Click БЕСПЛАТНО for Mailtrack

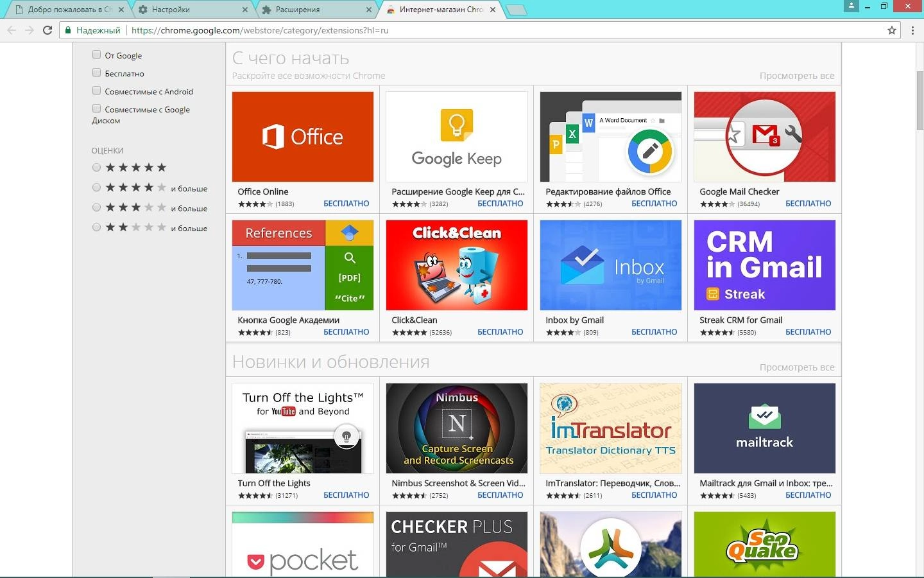pos(809,495)
